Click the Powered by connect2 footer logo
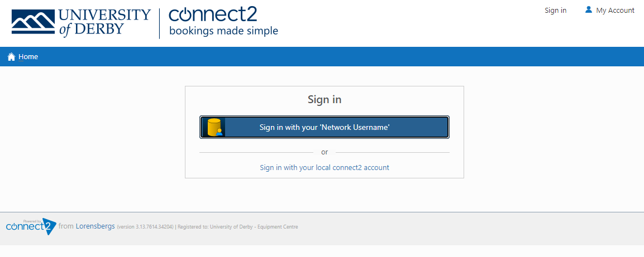This screenshot has width=644, height=257. coord(31,226)
